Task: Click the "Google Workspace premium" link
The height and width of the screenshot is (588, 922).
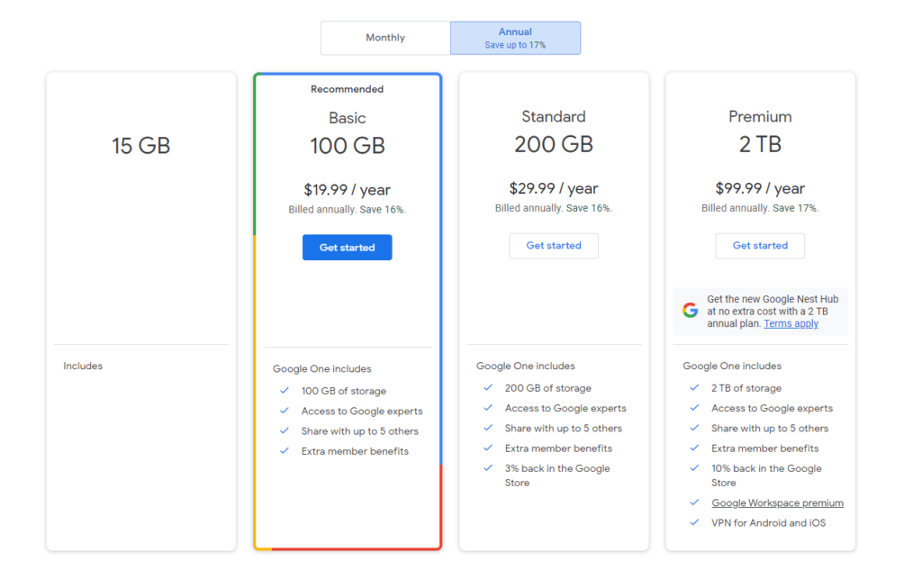Action: coord(777,502)
